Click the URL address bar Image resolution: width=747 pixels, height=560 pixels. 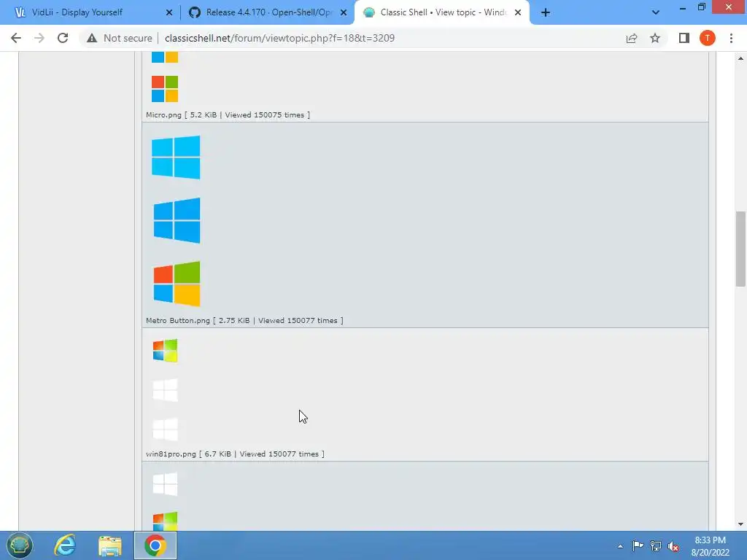[352, 38]
